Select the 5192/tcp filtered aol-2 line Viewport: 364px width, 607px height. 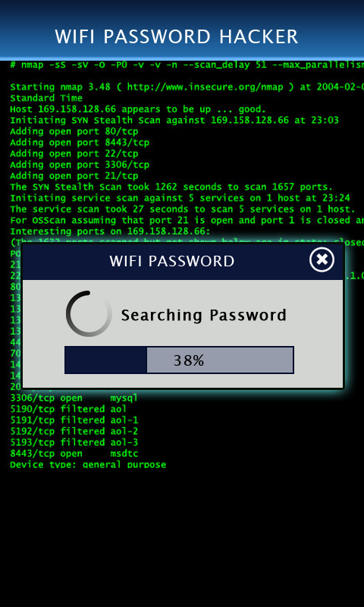click(x=74, y=431)
